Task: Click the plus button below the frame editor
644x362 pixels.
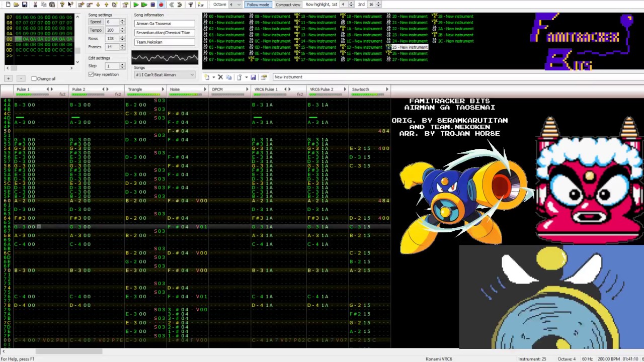Action: point(8,78)
